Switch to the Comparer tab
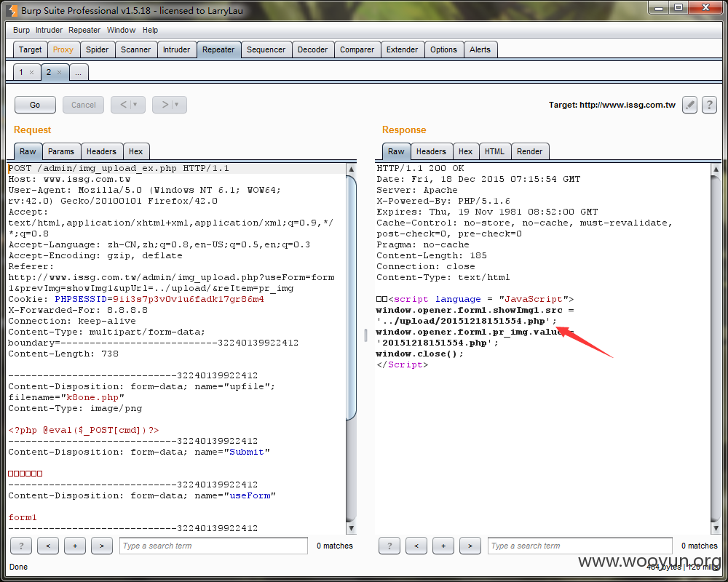The width and height of the screenshot is (728, 582). pos(357,49)
